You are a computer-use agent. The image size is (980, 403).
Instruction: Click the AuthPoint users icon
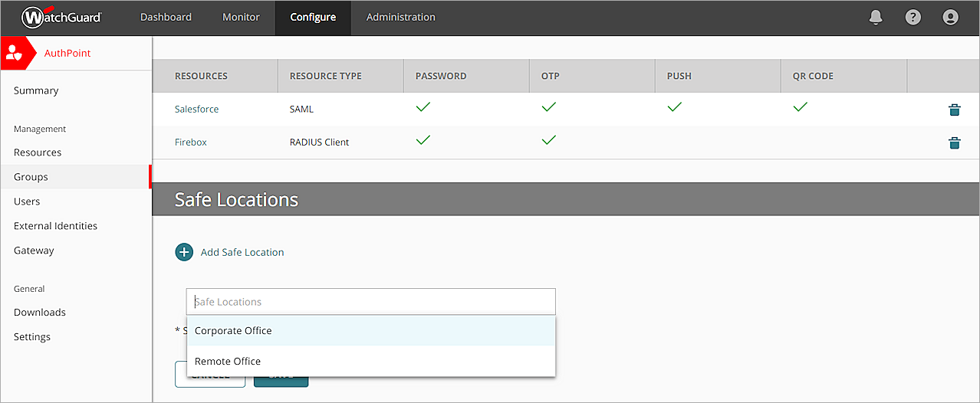click(14, 54)
